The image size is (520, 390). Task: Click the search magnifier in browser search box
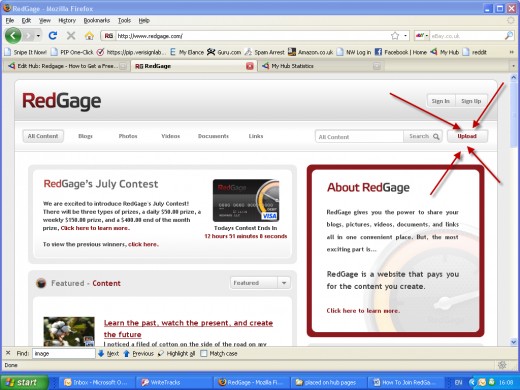pyautogui.click(x=509, y=35)
